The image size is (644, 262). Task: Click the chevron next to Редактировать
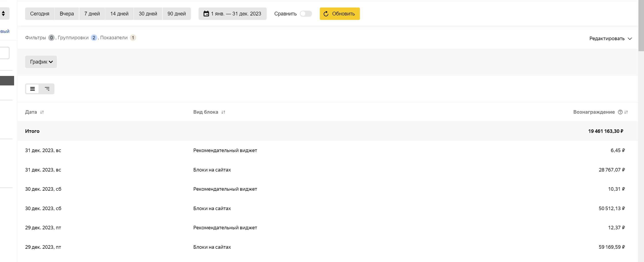[x=630, y=39]
